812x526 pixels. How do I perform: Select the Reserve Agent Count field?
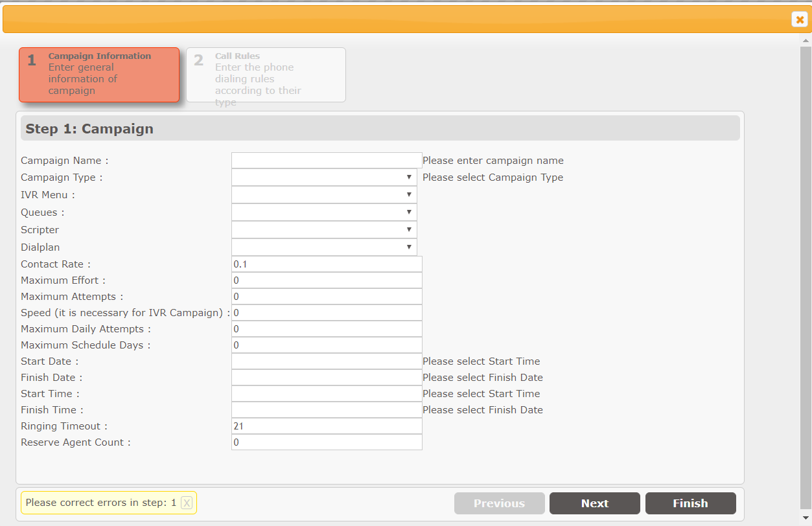pos(327,442)
